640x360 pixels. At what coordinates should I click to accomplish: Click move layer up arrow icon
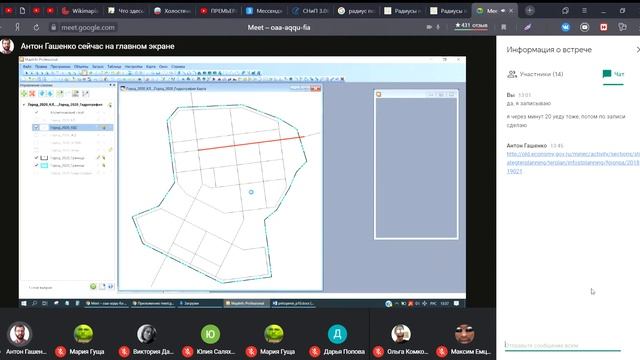pos(42,94)
